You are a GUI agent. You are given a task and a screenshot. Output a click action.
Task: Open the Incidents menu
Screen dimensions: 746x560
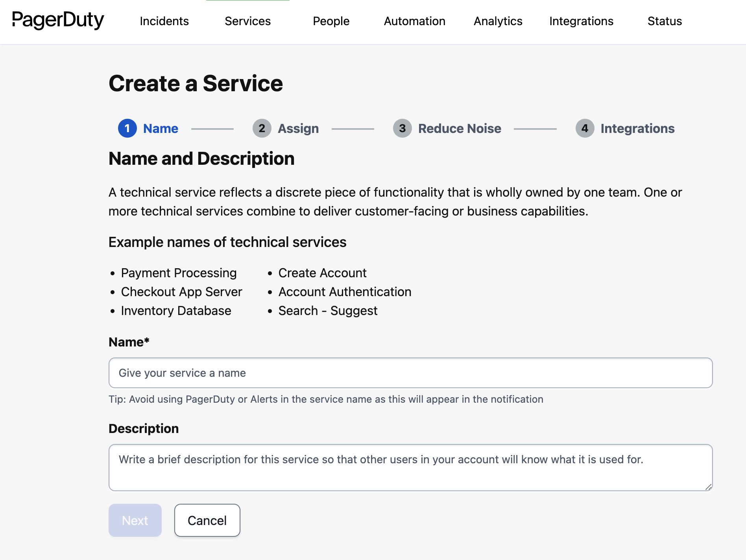tap(164, 21)
